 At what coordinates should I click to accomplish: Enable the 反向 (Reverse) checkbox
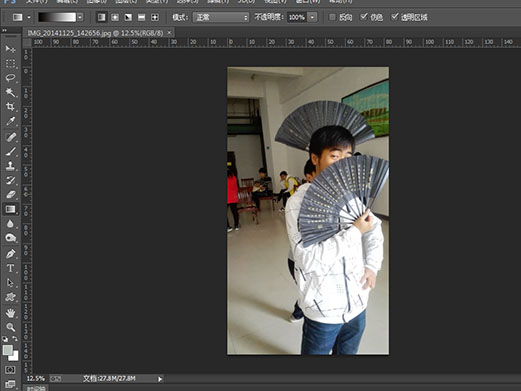(332, 17)
